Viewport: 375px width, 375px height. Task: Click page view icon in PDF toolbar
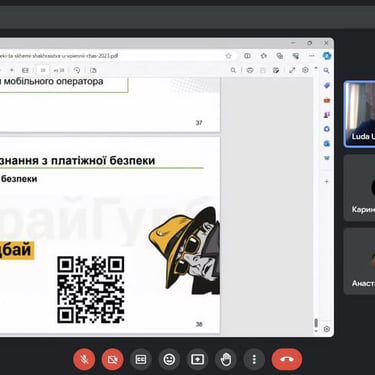[93, 70]
